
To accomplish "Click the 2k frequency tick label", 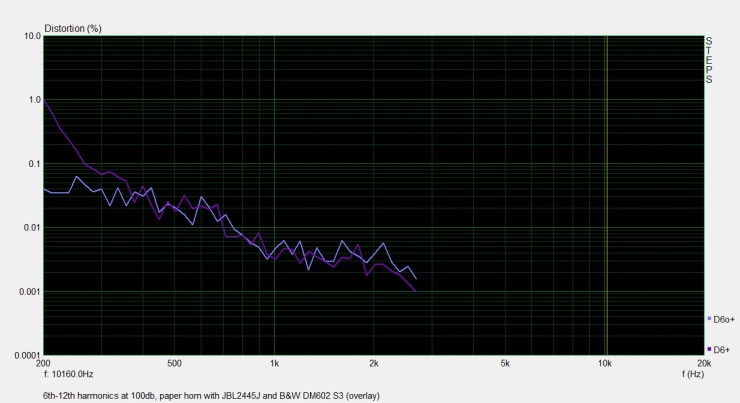I will point(374,363).
